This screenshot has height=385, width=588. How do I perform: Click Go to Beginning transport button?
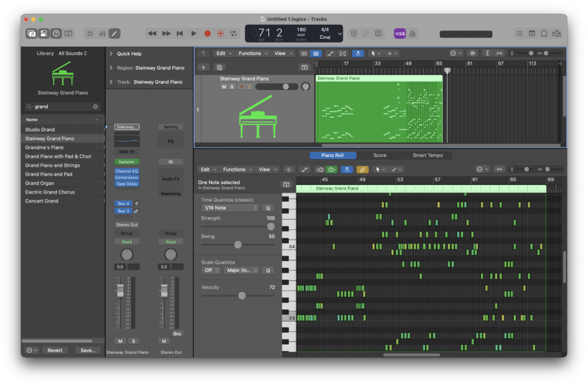180,34
